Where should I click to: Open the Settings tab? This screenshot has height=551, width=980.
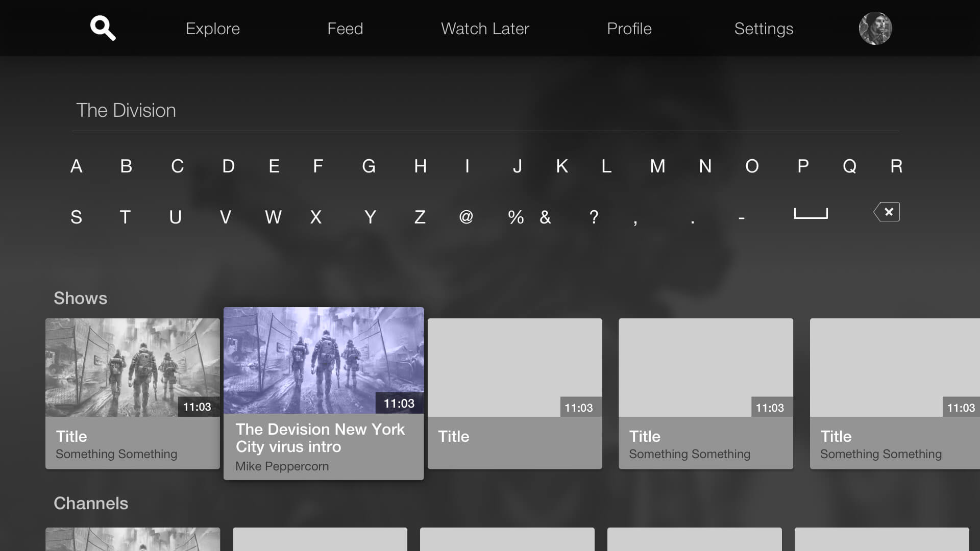(764, 29)
